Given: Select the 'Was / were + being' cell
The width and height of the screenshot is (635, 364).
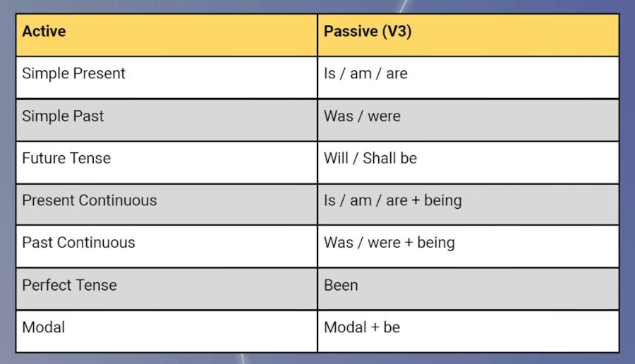Looking at the screenshot, I should tap(468, 246).
